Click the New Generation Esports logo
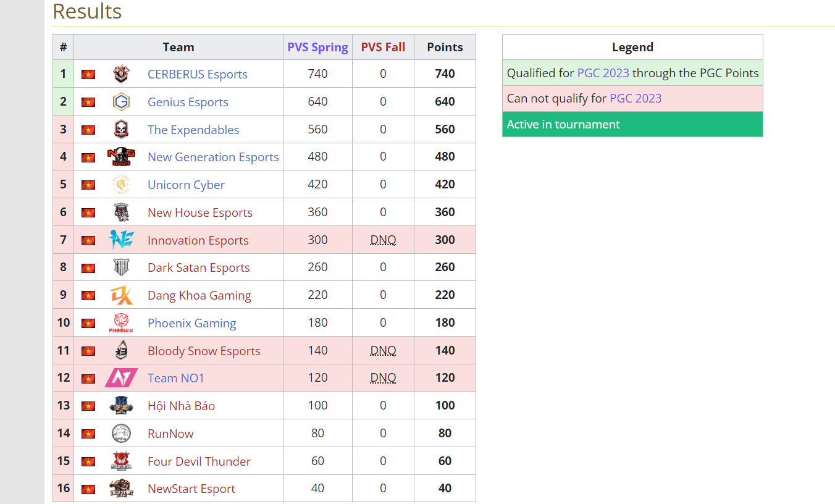The height and width of the screenshot is (504, 835). [x=121, y=157]
